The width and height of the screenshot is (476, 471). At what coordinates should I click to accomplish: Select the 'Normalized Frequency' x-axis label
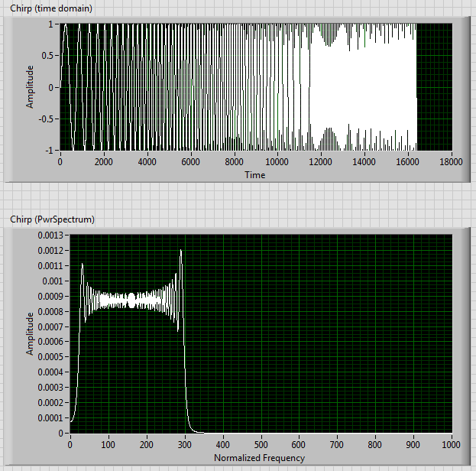point(259,458)
